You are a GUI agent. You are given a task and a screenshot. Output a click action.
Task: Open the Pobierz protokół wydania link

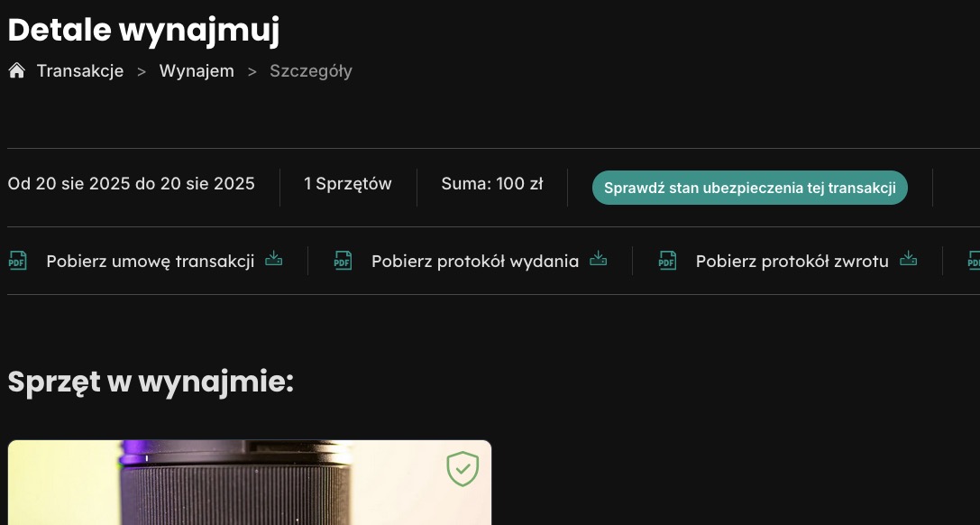[x=475, y=262]
